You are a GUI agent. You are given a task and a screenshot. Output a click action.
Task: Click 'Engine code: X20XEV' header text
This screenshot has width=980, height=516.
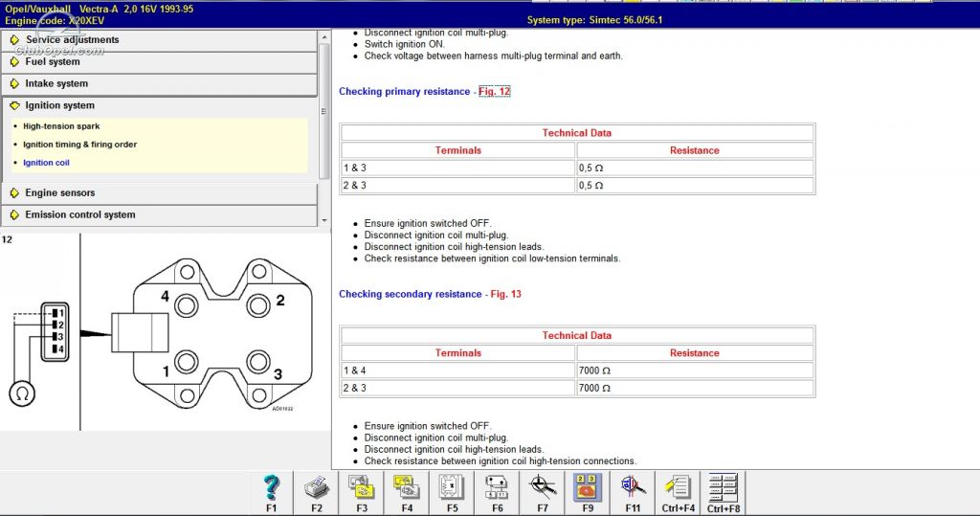coord(55,21)
